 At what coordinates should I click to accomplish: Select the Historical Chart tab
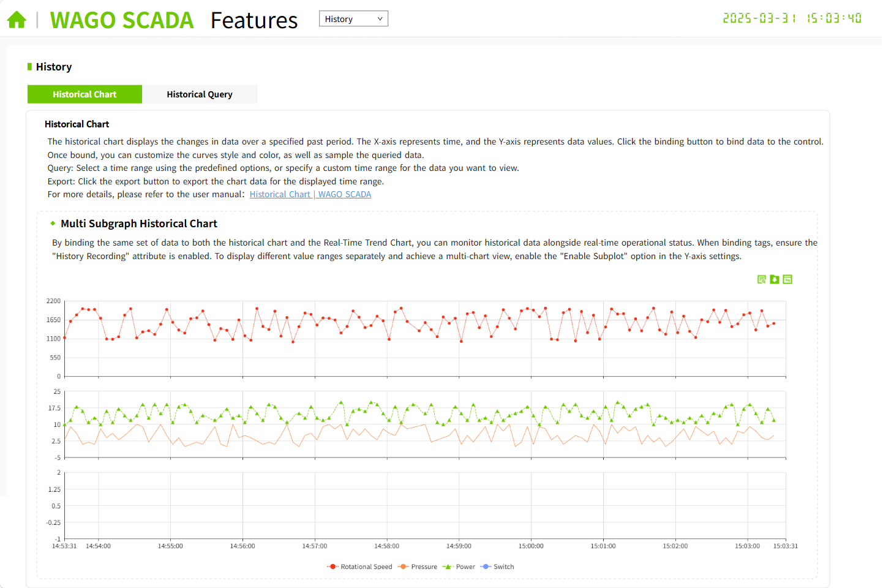[x=85, y=94]
